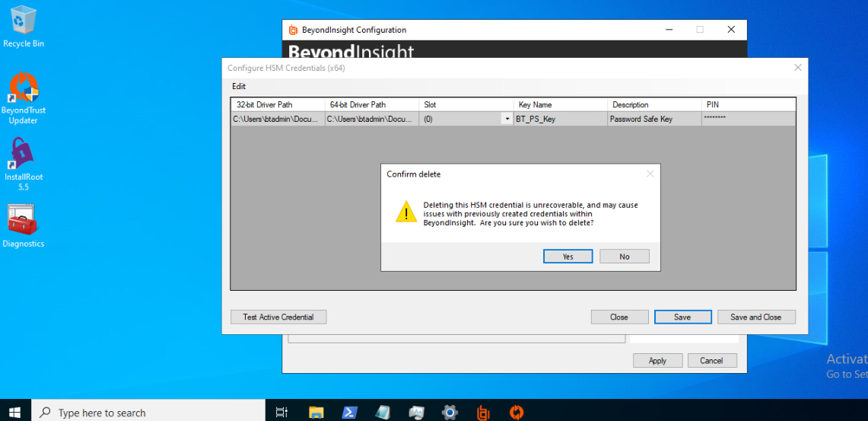868x421 pixels.
Task: Maximize the BeyondInsight Configuration window
Action: pyautogui.click(x=700, y=30)
